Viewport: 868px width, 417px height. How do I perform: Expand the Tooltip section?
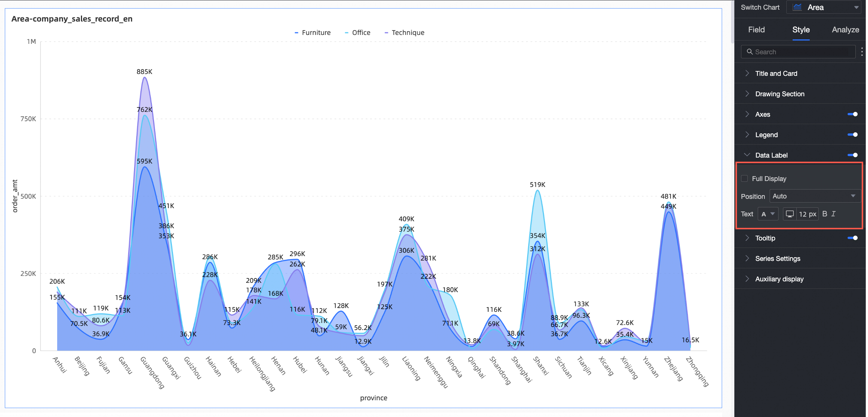tap(765, 238)
